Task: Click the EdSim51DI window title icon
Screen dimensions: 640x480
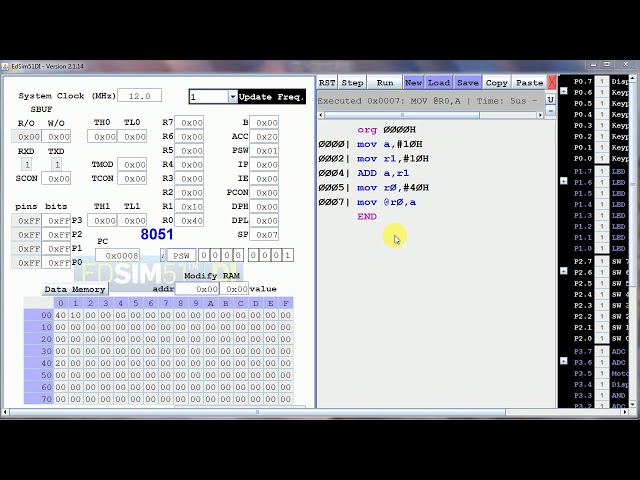Action: coord(6,66)
